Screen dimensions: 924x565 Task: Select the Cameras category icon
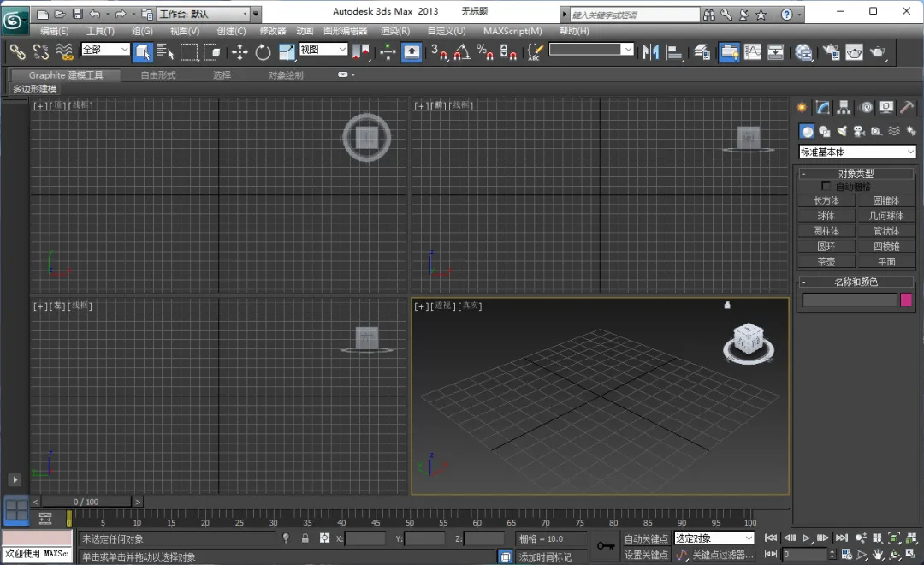859,131
